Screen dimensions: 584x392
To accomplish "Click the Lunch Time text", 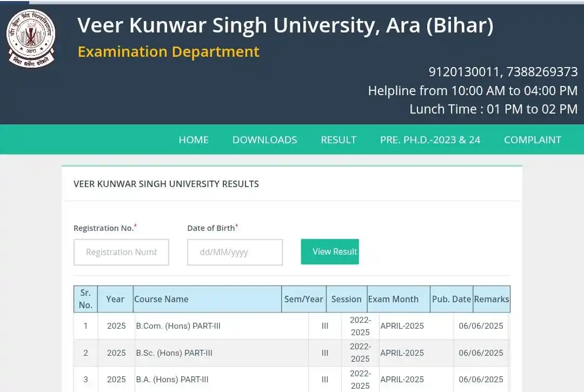I will click(x=494, y=109).
